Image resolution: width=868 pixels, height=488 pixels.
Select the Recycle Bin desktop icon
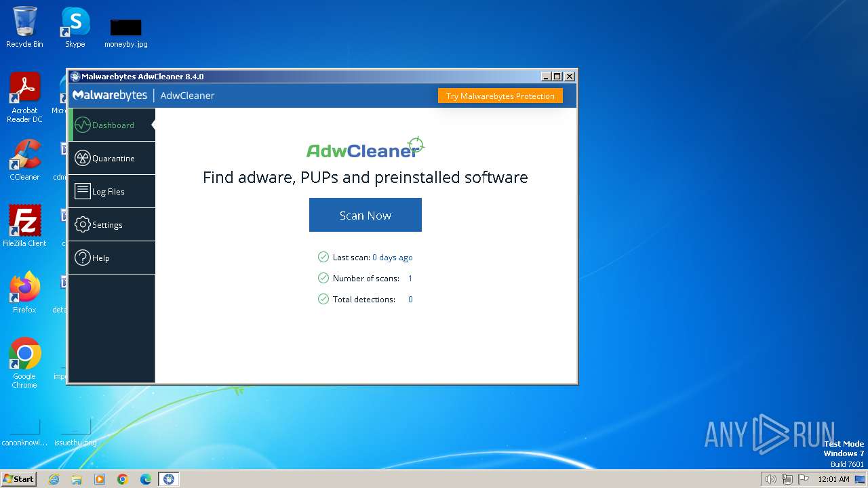[24, 27]
